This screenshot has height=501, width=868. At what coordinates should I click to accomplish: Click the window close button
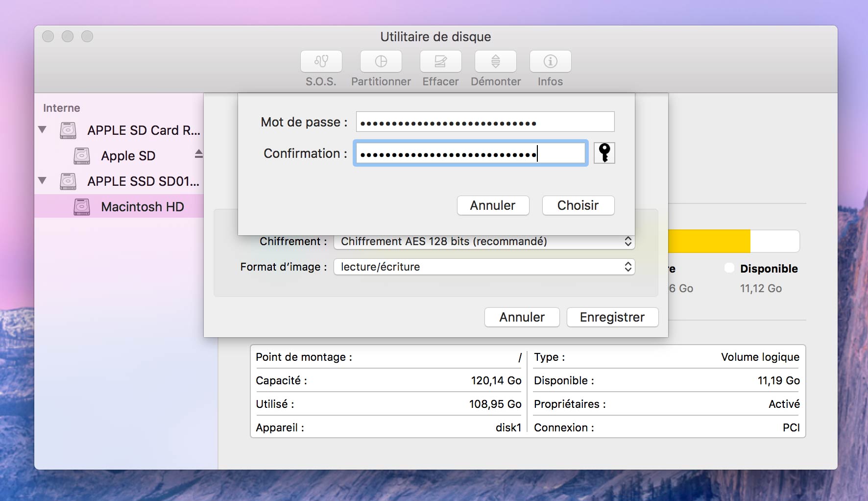[x=48, y=36]
